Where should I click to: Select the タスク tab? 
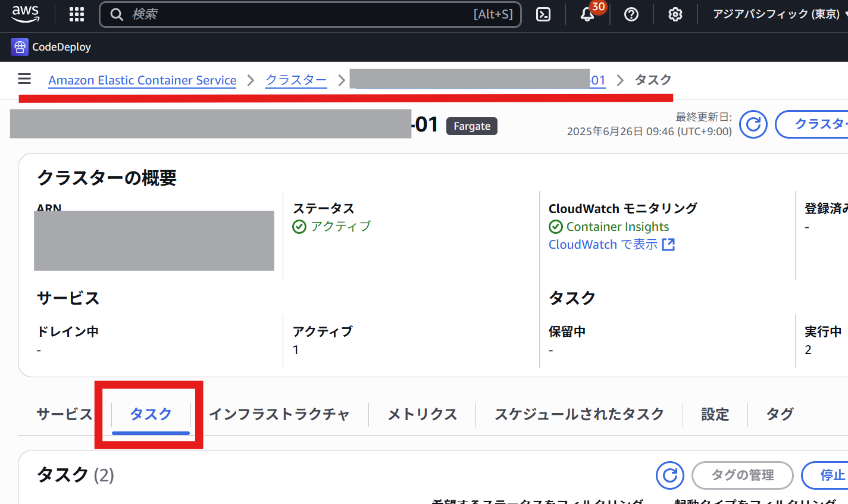(x=151, y=414)
